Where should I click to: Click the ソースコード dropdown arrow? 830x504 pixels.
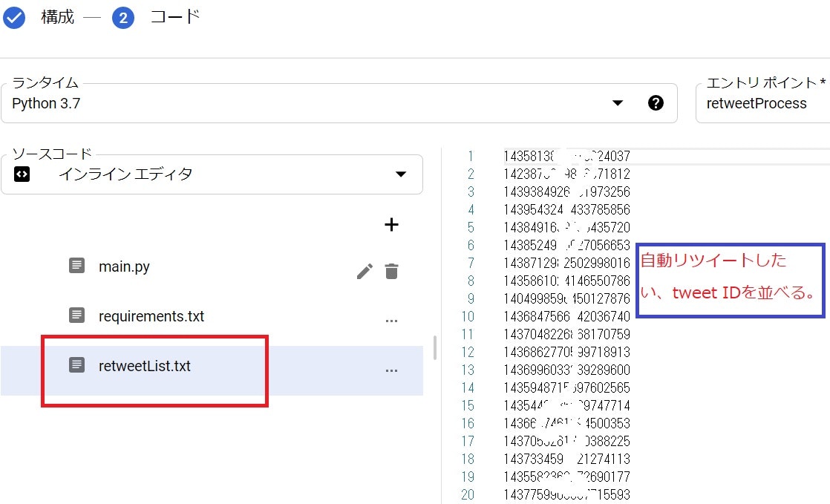pyautogui.click(x=401, y=174)
